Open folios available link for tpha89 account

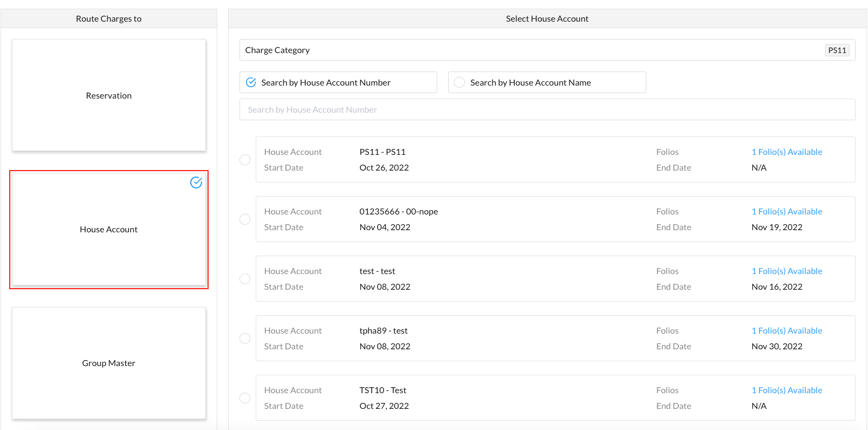[787, 331]
